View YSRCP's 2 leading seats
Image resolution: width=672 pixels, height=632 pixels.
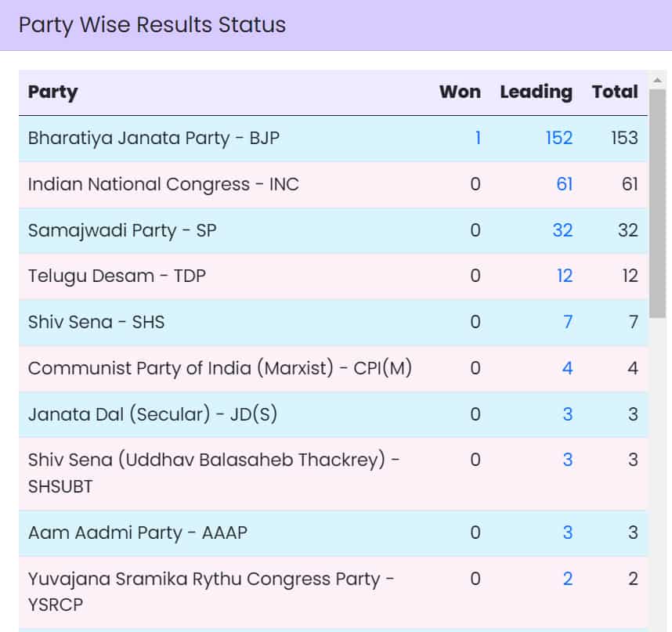coord(567,579)
